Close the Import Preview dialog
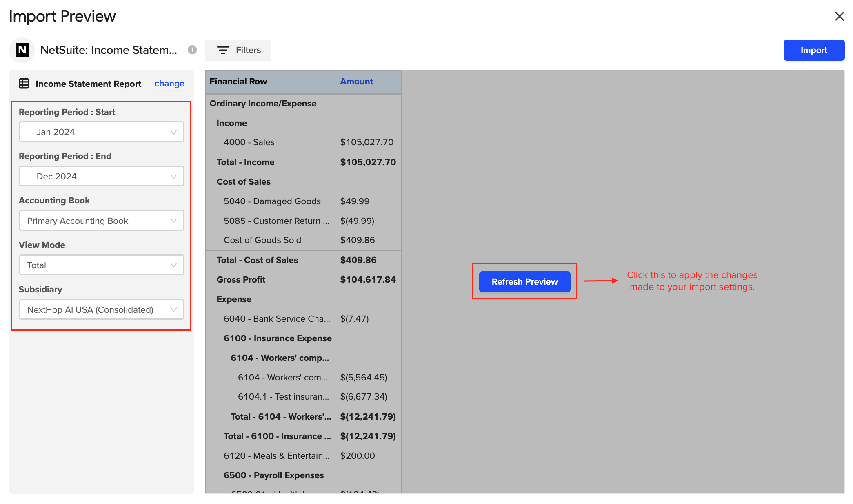 839,16
